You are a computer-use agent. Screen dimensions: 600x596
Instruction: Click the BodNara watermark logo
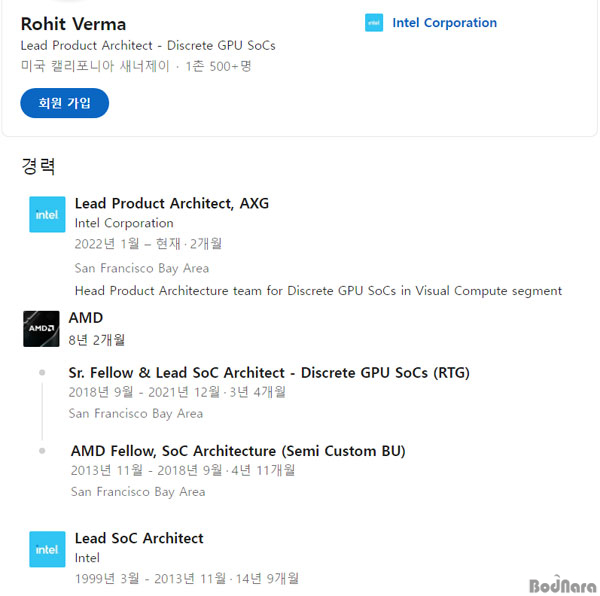pos(562,584)
